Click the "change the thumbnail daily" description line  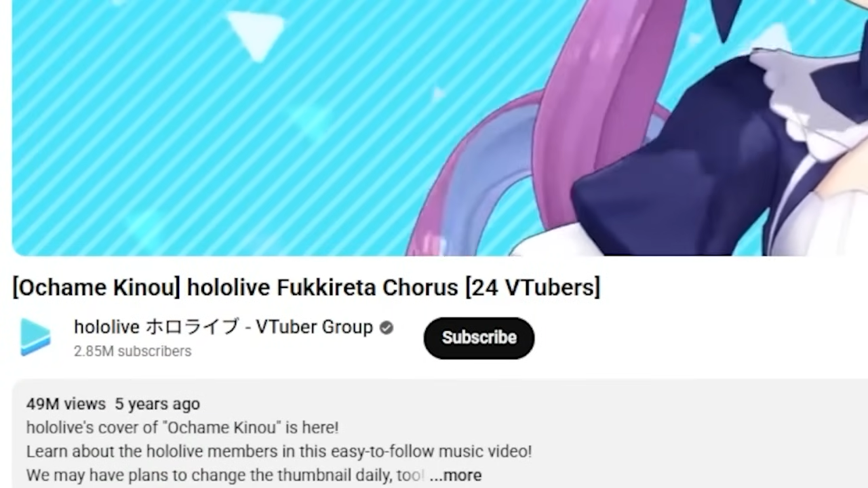point(225,475)
